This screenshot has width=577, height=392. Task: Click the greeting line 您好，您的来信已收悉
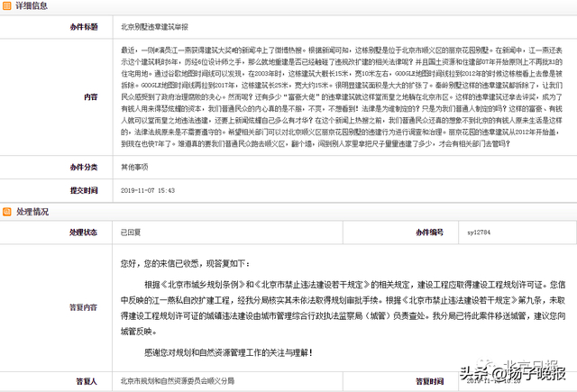pyautogui.click(x=185, y=264)
